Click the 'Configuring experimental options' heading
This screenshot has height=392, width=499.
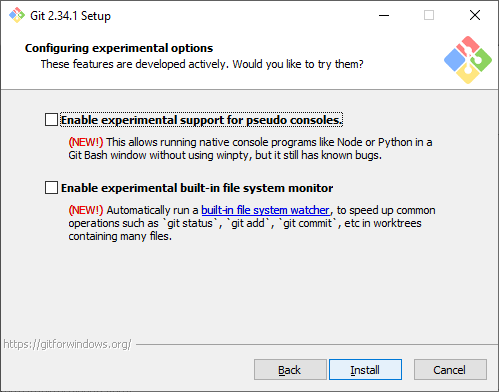tap(119, 48)
